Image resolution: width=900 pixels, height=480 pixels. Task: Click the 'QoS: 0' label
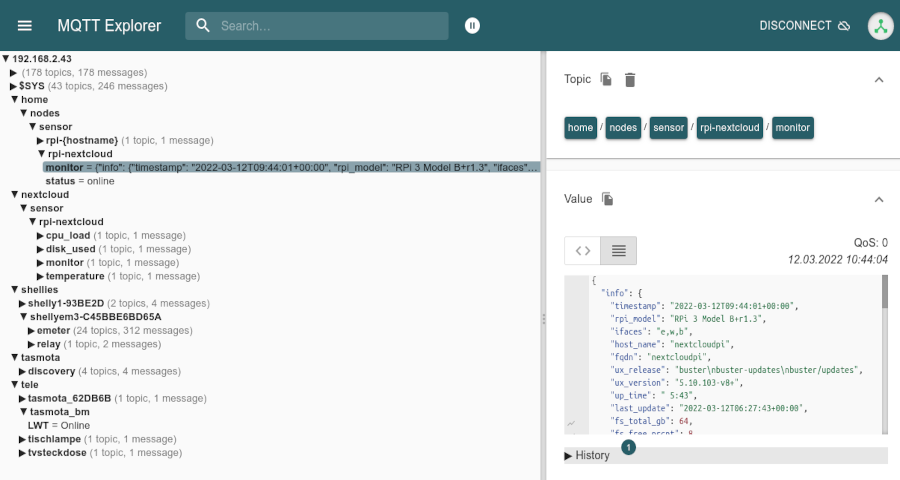871,243
